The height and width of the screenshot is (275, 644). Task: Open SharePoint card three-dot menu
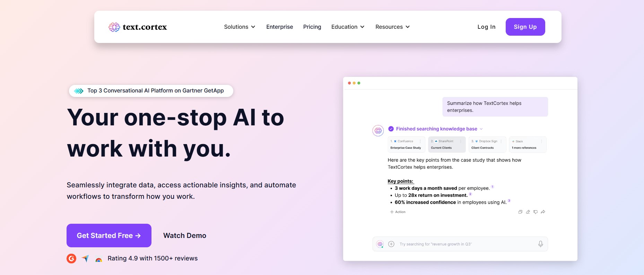point(461,141)
